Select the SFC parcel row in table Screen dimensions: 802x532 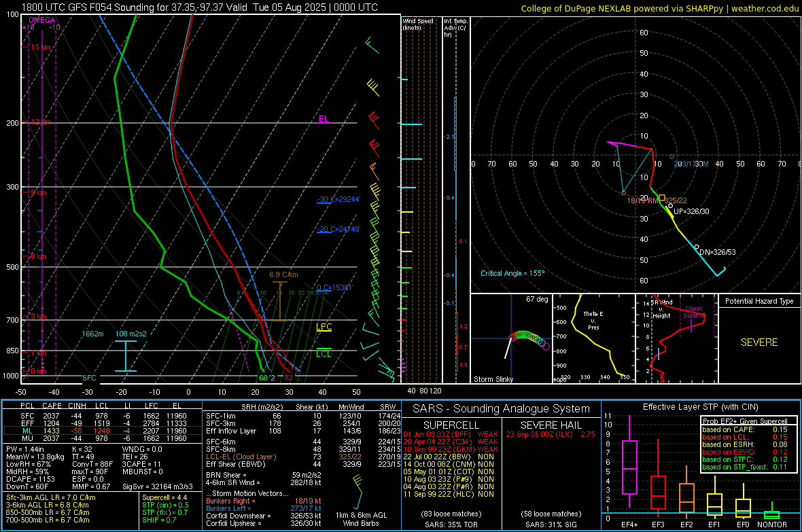tap(103, 416)
